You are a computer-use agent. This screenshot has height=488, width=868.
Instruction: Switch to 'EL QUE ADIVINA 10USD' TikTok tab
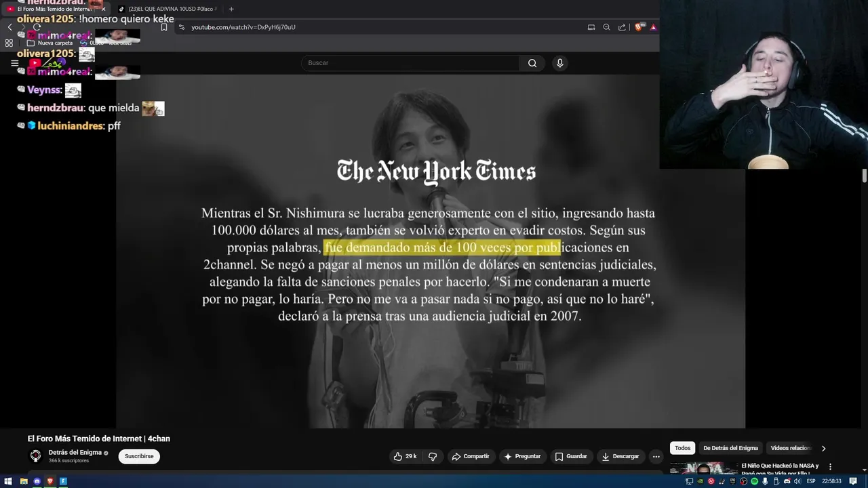coord(166,9)
